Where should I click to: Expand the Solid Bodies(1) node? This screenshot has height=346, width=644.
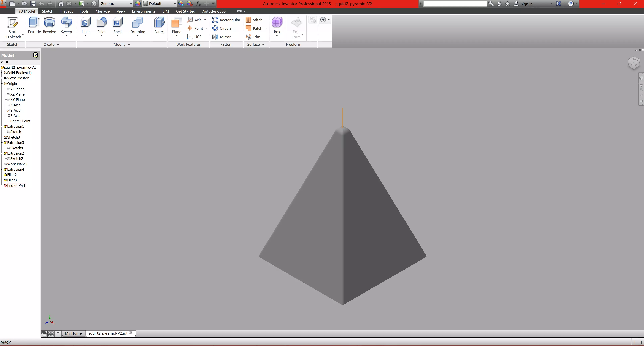coord(2,73)
